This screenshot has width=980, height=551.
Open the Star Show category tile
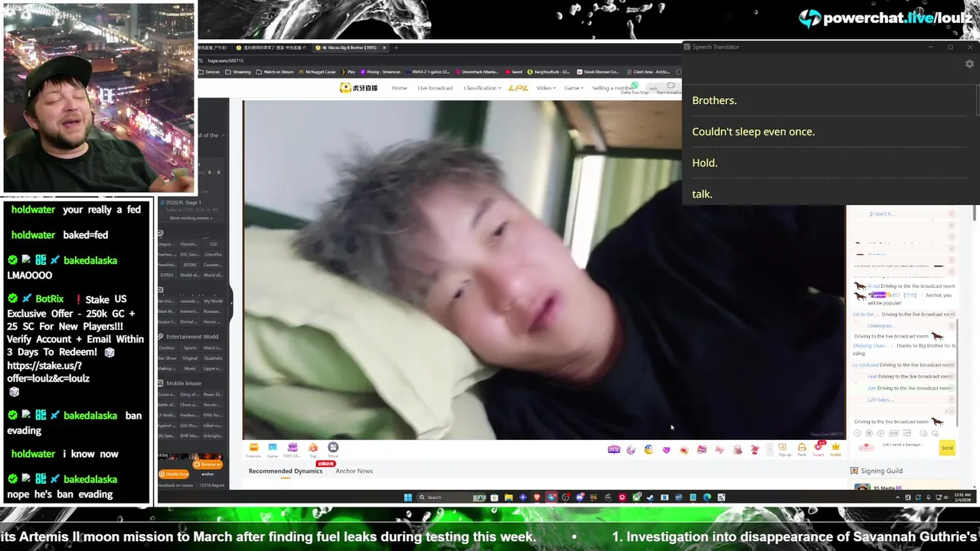(167, 358)
